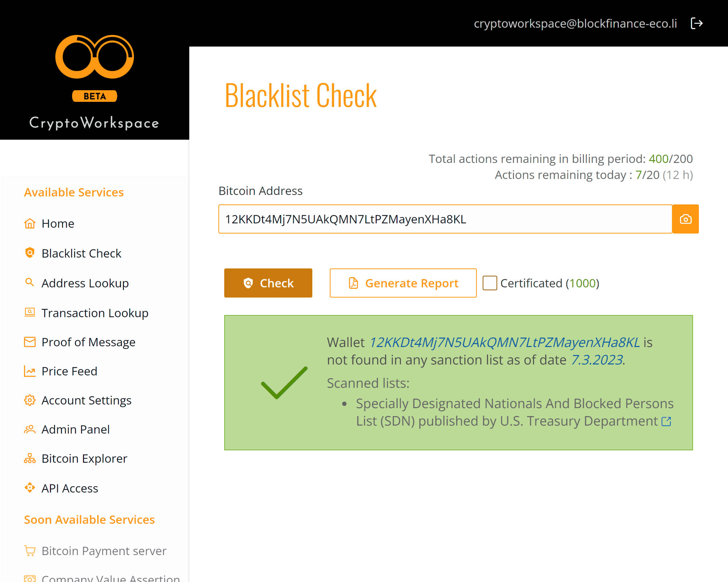Open external link icon after Treasury Department
This screenshot has width=728, height=582.
[666, 421]
